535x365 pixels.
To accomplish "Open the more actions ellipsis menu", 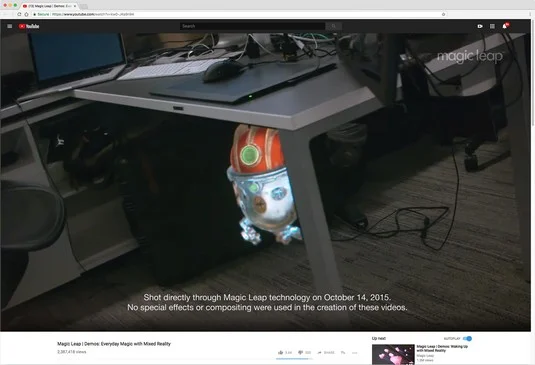I will tap(355, 353).
